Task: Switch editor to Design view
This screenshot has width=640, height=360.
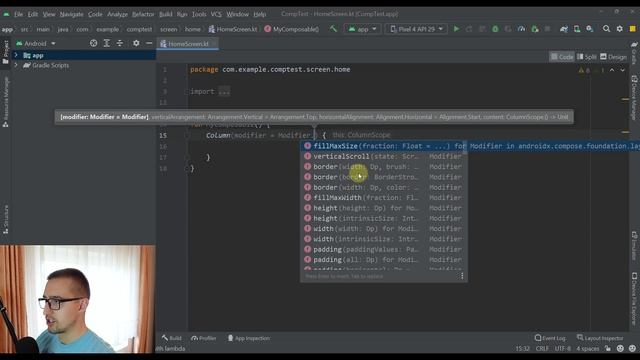Action: (613, 57)
